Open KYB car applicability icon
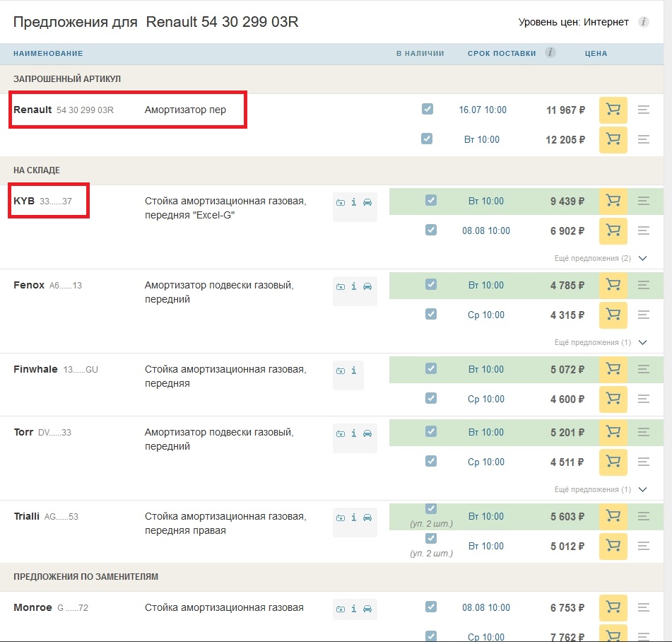This screenshot has height=642, width=672. pyautogui.click(x=367, y=202)
